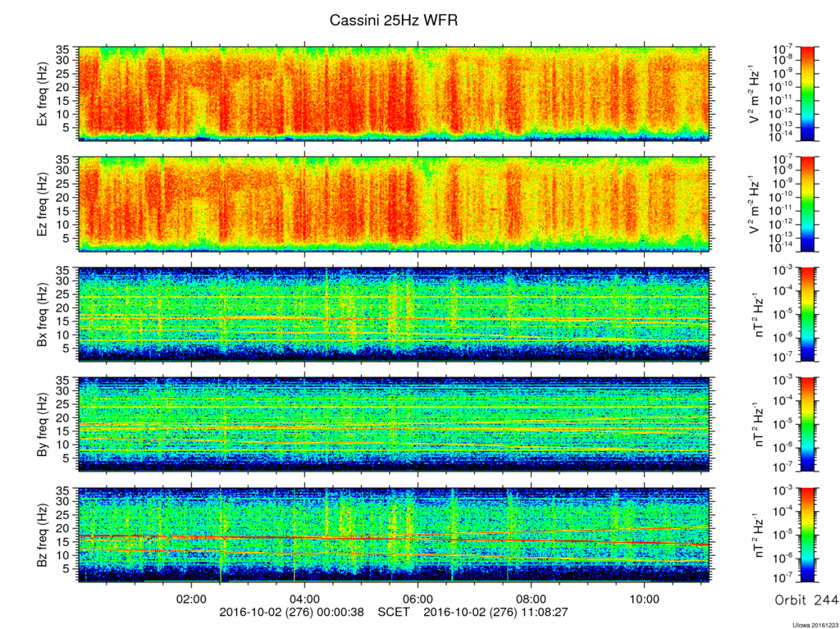Click the Ex spectrogram panel
840x629 pixels.
click(x=395, y=93)
